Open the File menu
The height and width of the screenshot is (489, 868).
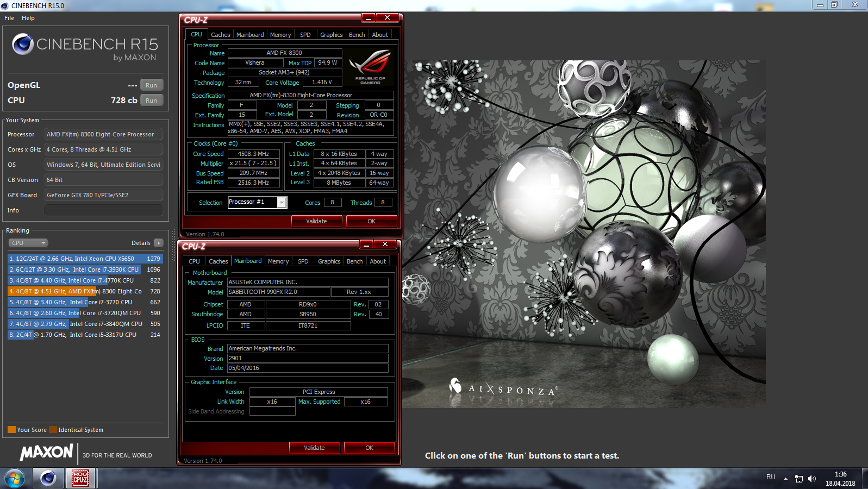9,18
